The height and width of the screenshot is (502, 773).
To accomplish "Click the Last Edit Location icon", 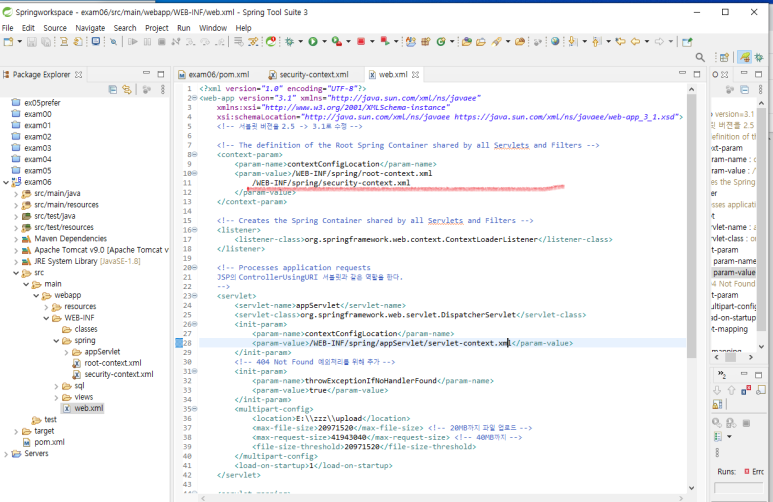I will click(x=620, y=42).
